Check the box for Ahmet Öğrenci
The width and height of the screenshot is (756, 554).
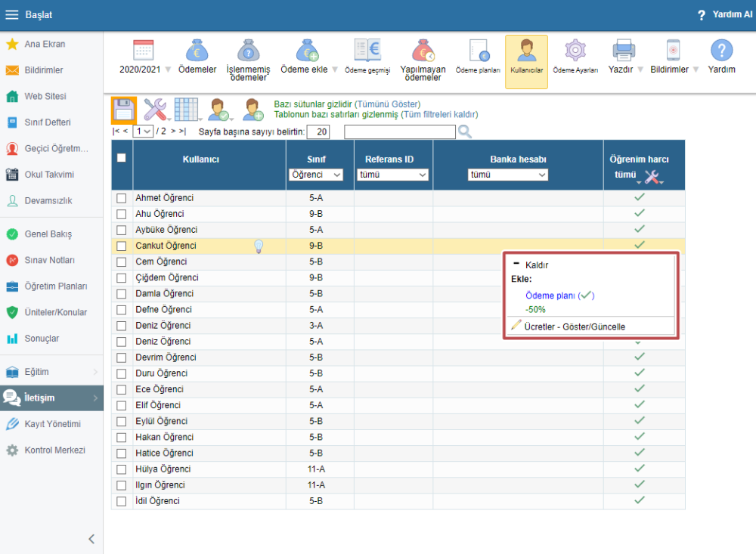(x=122, y=198)
